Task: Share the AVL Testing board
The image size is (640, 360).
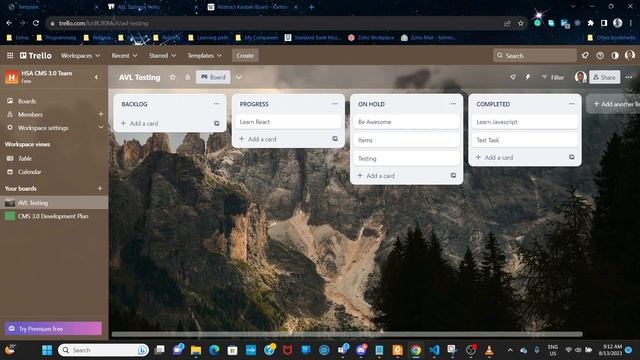Action: coord(604,77)
